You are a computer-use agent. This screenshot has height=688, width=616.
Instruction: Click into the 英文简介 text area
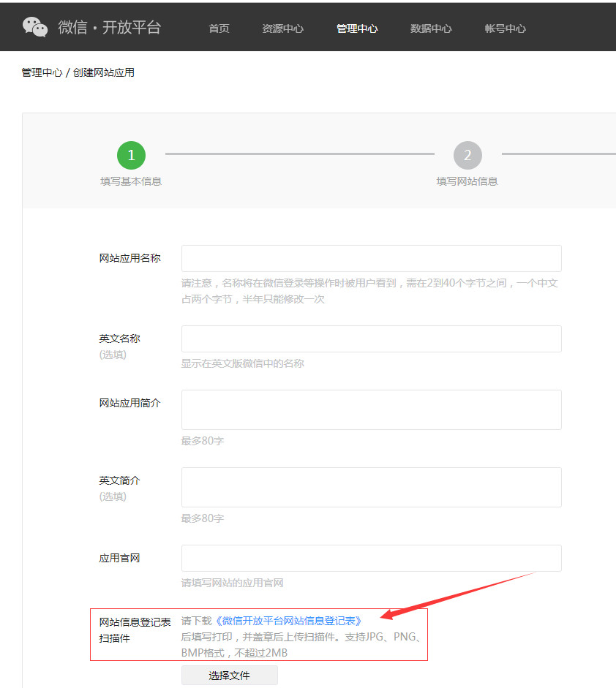(372, 488)
